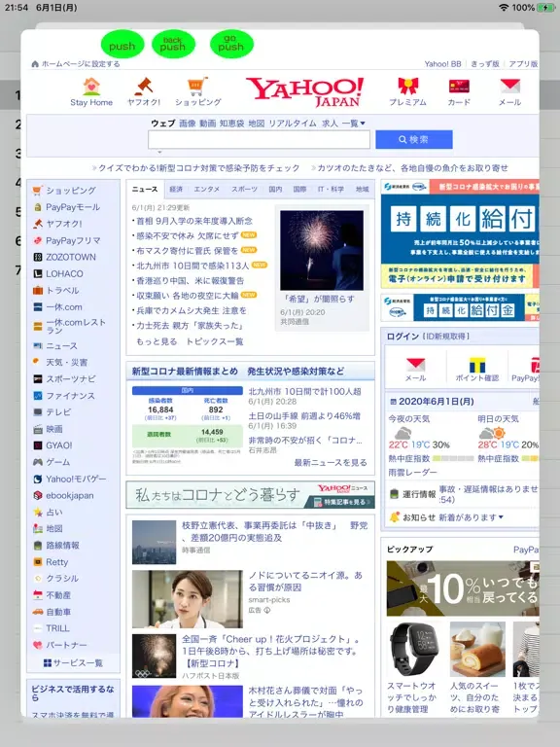Open roll cake sweets pickup thumbnail
Image resolution: width=560 pixels, height=747 pixels.
click(x=477, y=649)
